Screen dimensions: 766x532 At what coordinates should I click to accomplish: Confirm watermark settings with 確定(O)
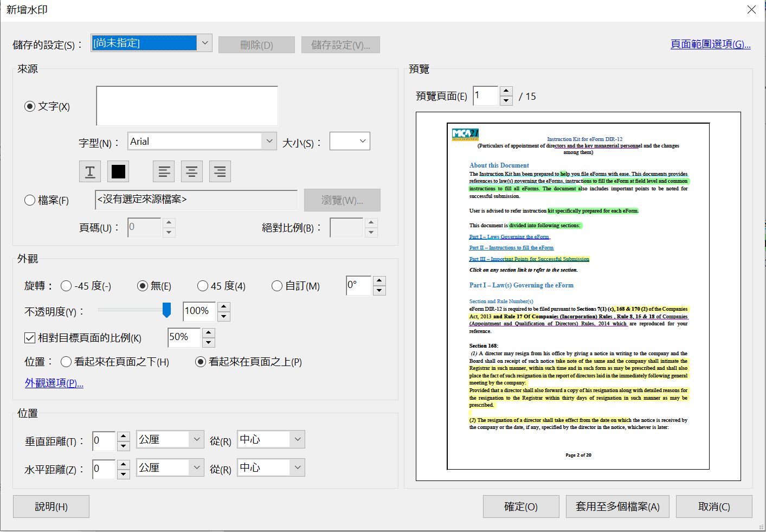521,507
